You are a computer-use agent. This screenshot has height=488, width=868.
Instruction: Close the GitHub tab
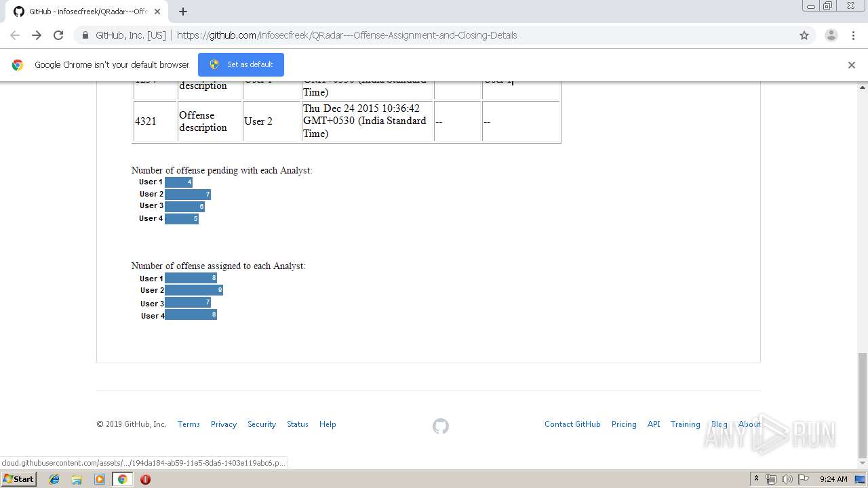157,12
